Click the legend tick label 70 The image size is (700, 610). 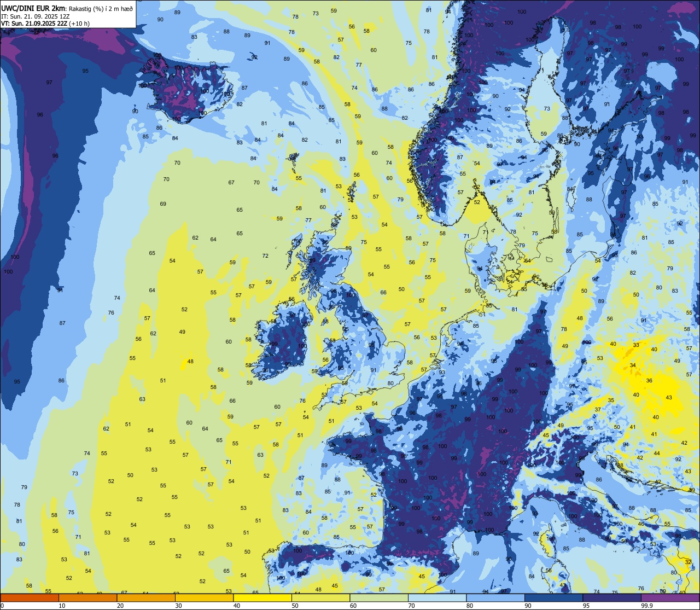411,606
